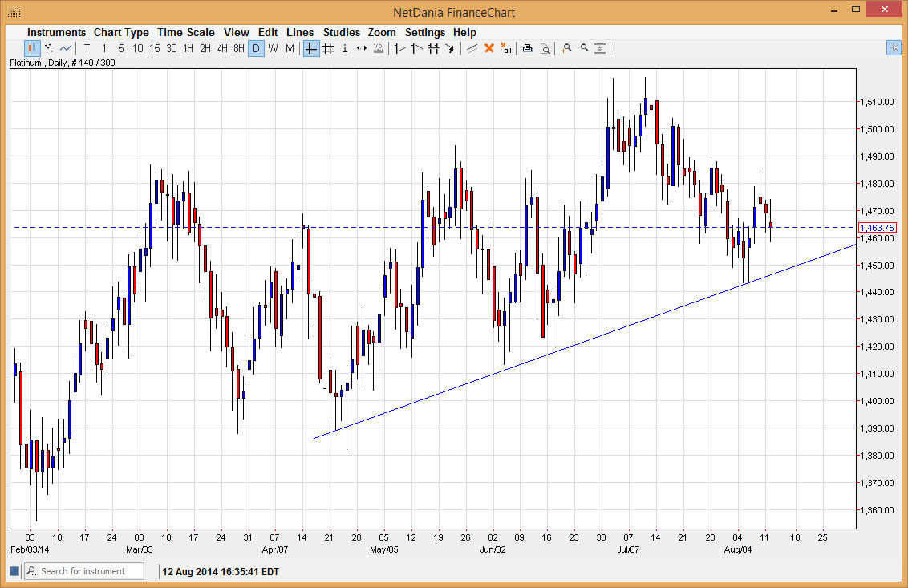Screen dimensions: 908x588
Task: Click the delete all lines icon
Action: [x=506, y=48]
